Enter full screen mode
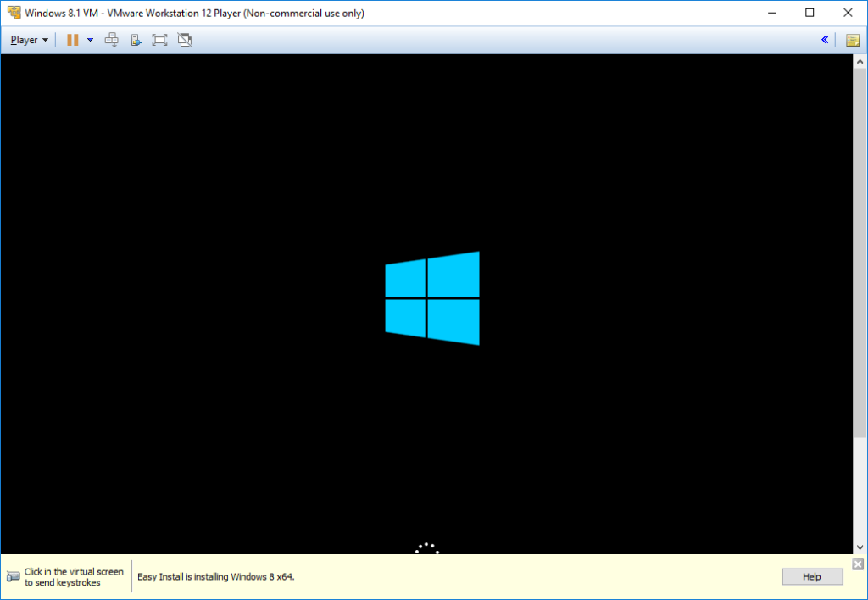The width and height of the screenshot is (868, 600). point(159,39)
